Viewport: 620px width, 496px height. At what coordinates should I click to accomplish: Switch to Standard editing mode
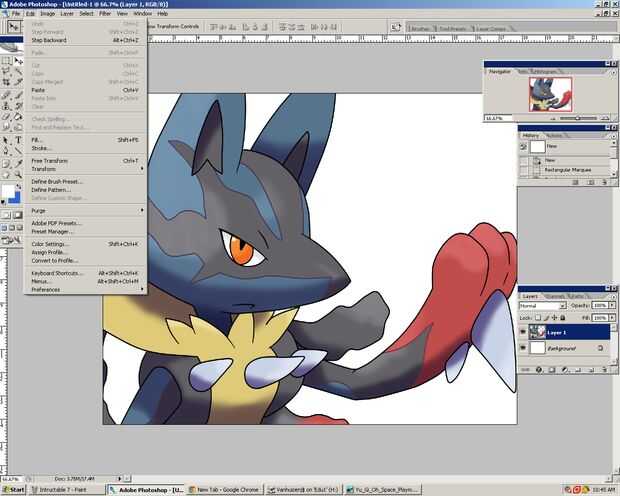(6, 215)
